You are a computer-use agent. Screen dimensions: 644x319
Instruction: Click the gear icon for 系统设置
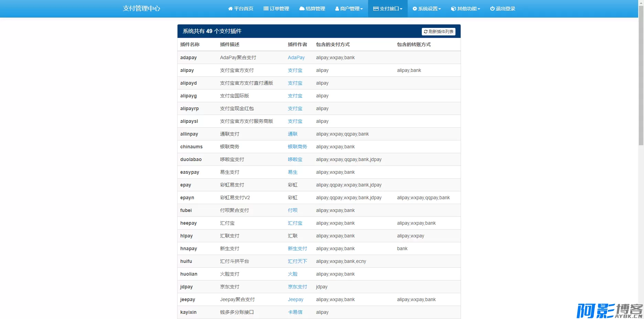pos(415,9)
